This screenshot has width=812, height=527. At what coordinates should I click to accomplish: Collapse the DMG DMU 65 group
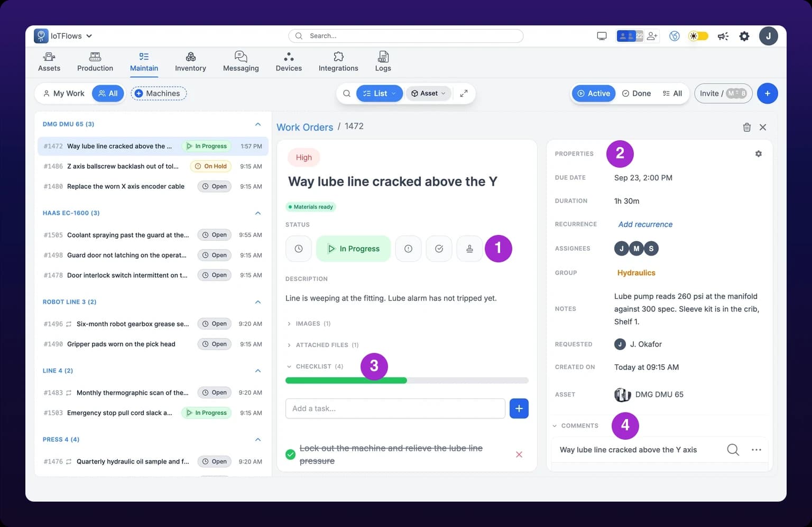pyautogui.click(x=258, y=124)
